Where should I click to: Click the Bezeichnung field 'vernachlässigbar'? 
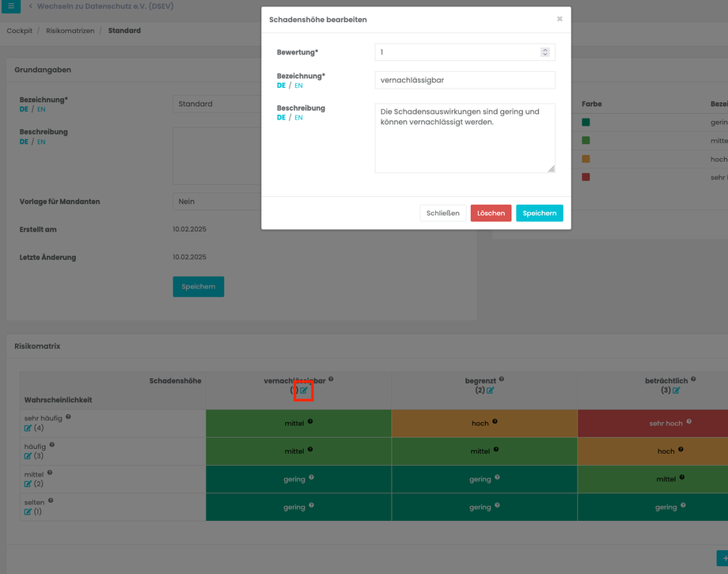464,80
